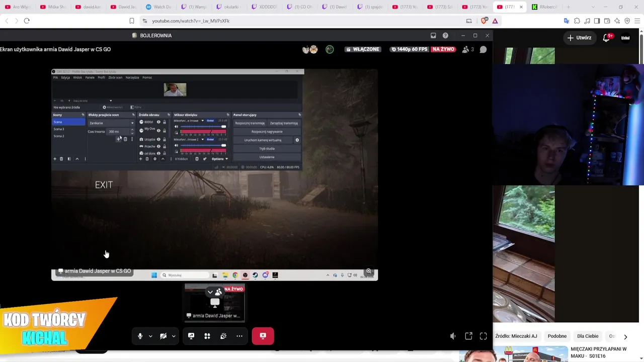Click the share screen button in call controls
This screenshot has height=362, width=644.
191,336
